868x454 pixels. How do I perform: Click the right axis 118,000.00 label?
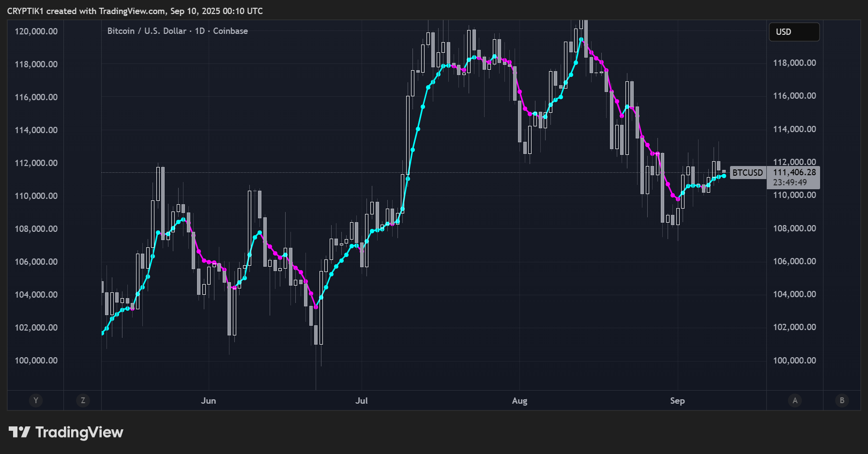(794, 63)
